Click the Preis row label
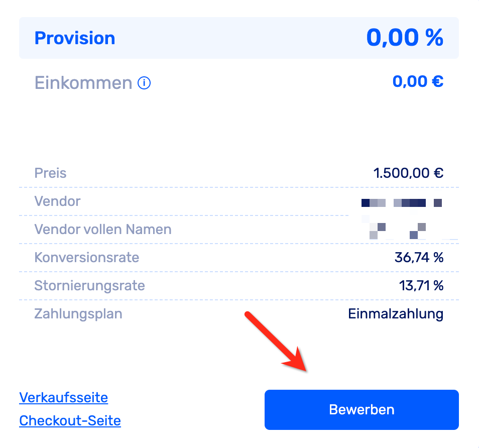This screenshot has width=479, height=448. (50, 173)
